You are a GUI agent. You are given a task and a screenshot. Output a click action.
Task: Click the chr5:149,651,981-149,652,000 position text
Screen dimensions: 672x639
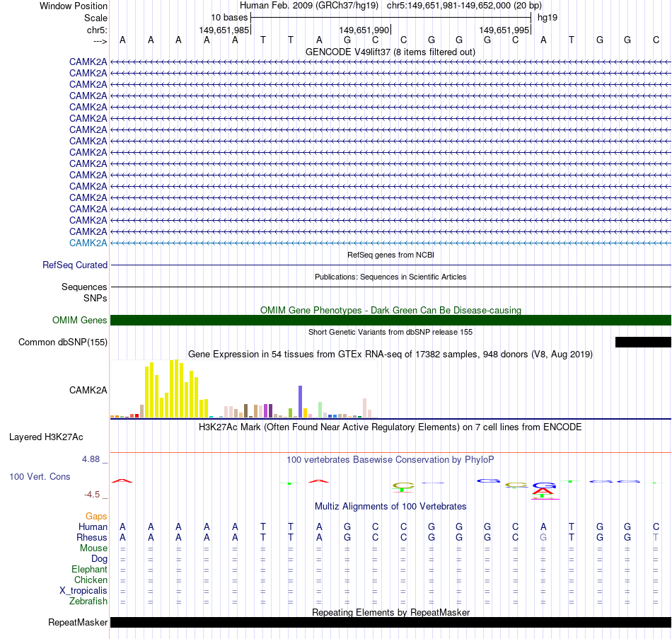pyautogui.click(x=464, y=6)
